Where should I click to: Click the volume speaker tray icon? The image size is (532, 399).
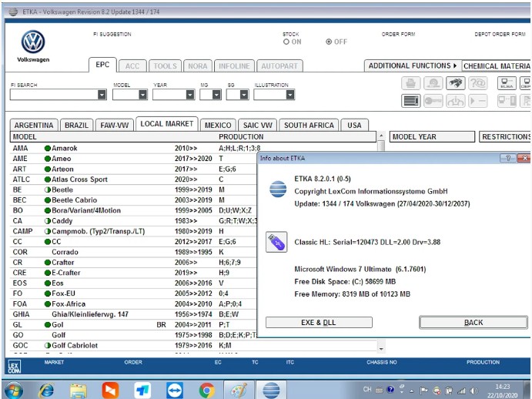coord(474,391)
